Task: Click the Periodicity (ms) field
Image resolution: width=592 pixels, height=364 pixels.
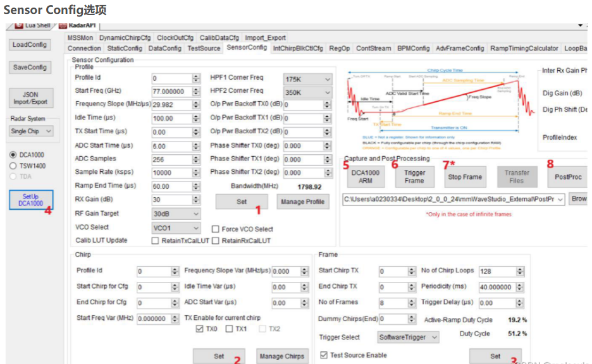Action: (x=498, y=287)
